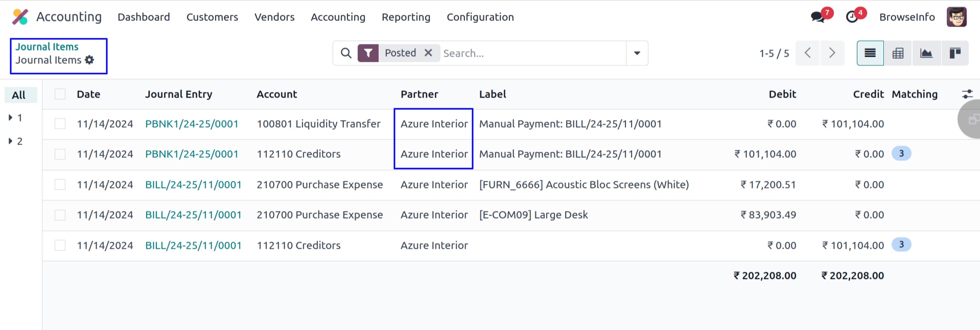Select the Large Desk row checkbox
Image resolution: width=980 pixels, height=330 pixels.
(x=60, y=215)
